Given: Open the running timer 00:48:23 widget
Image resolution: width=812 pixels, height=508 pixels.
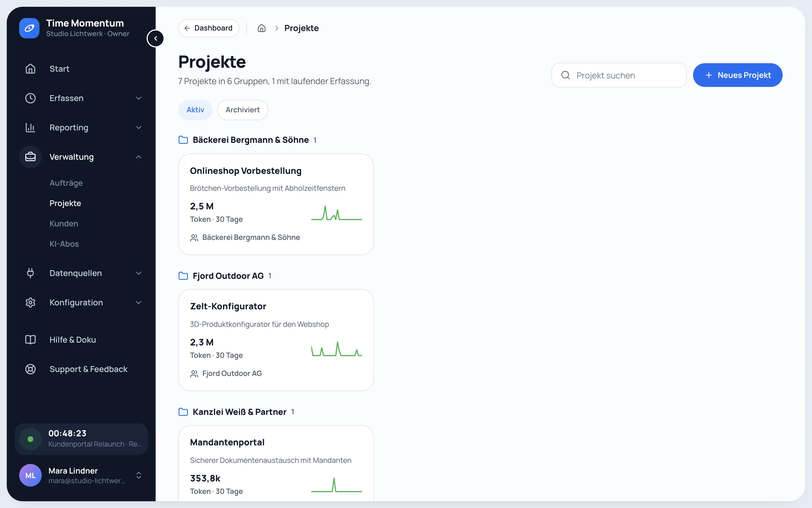Looking at the screenshot, I should pyautogui.click(x=81, y=439).
